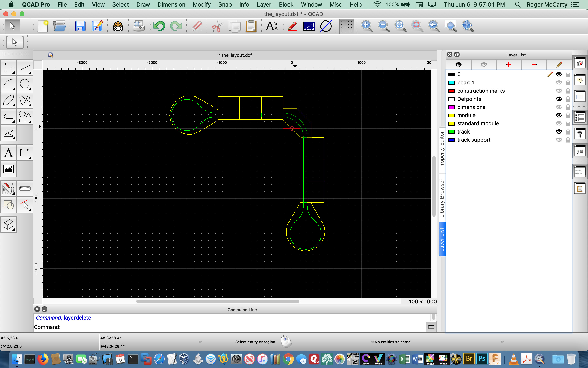Click the Zoom Out magnifier
This screenshot has height=368, width=588.
(x=384, y=26)
